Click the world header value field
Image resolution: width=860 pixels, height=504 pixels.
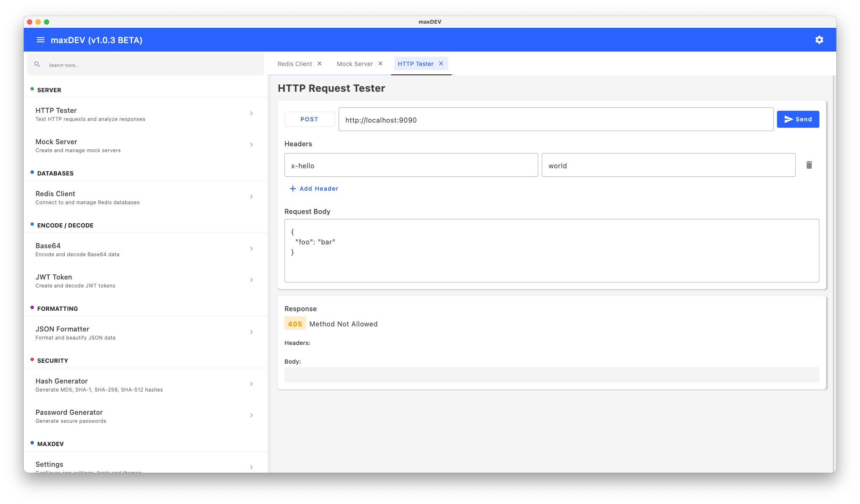click(668, 165)
